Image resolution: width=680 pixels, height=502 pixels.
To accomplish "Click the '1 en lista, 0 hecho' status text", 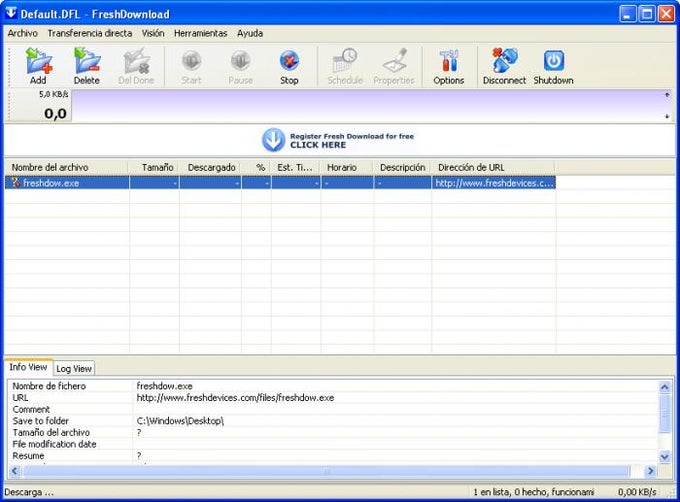I will [533, 492].
